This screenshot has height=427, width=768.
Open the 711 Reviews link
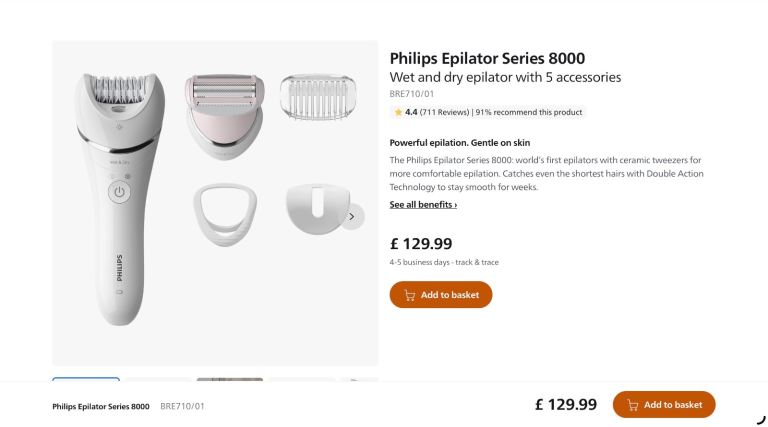tap(444, 112)
